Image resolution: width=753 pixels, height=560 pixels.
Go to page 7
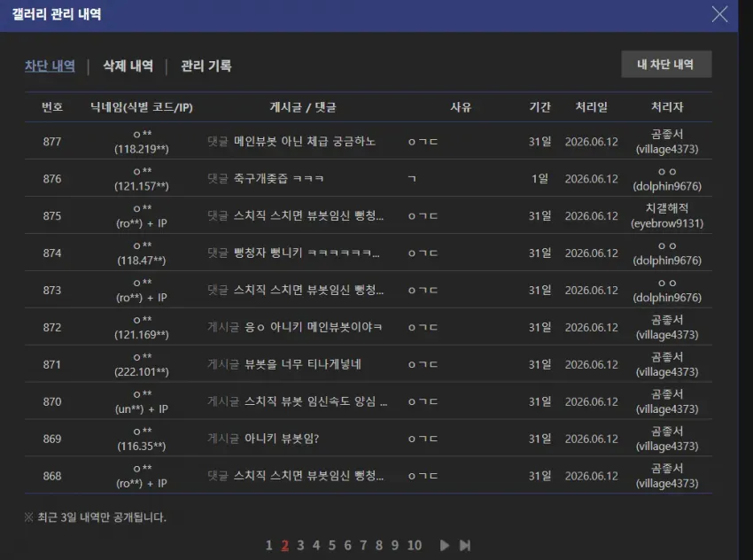[x=363, y=545]
